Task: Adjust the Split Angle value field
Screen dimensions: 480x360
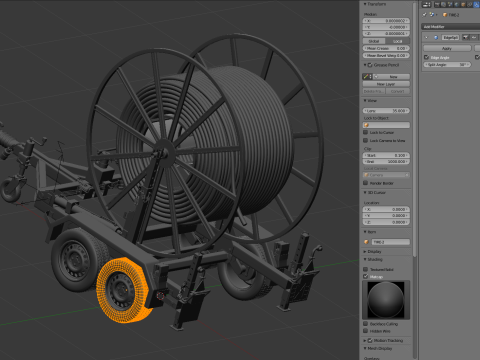Action: pos(448,65)
